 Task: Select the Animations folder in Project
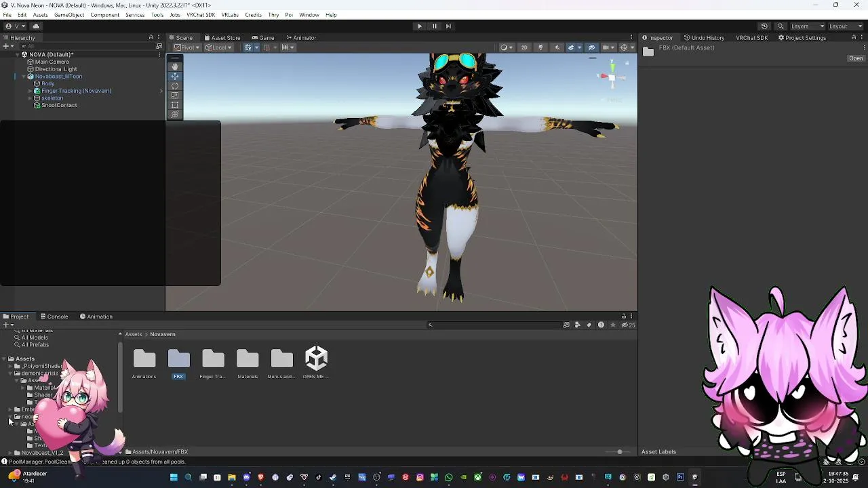[x=144, y=363]
